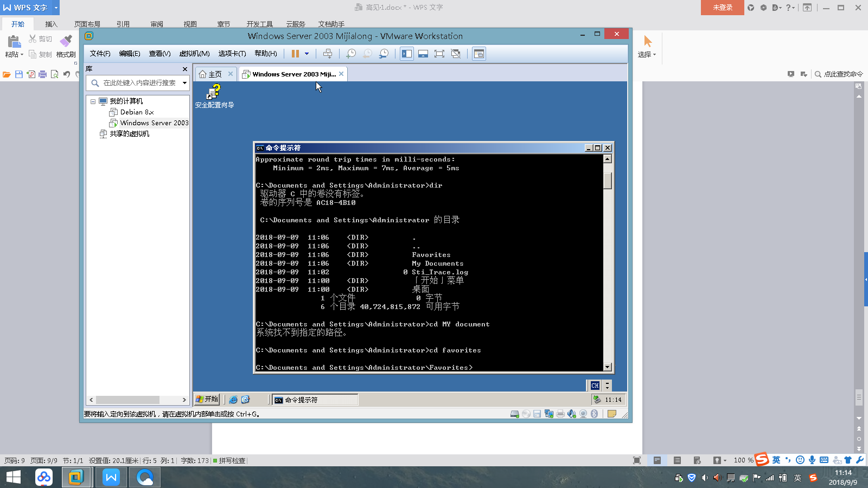This screenshot has width=868, height=488.
Task: Click the VMware network adapter status icon
Action: coord(549,414)
